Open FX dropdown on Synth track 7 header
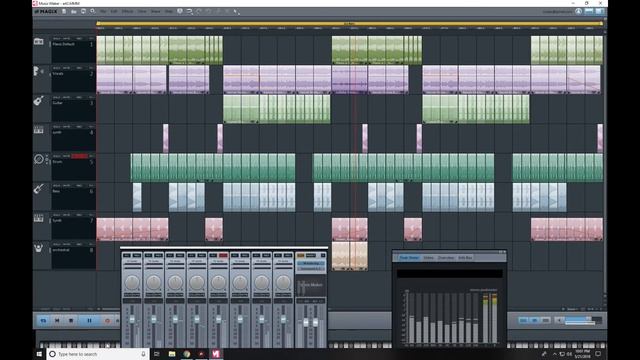640x360 pixels. tap(91, 215)
